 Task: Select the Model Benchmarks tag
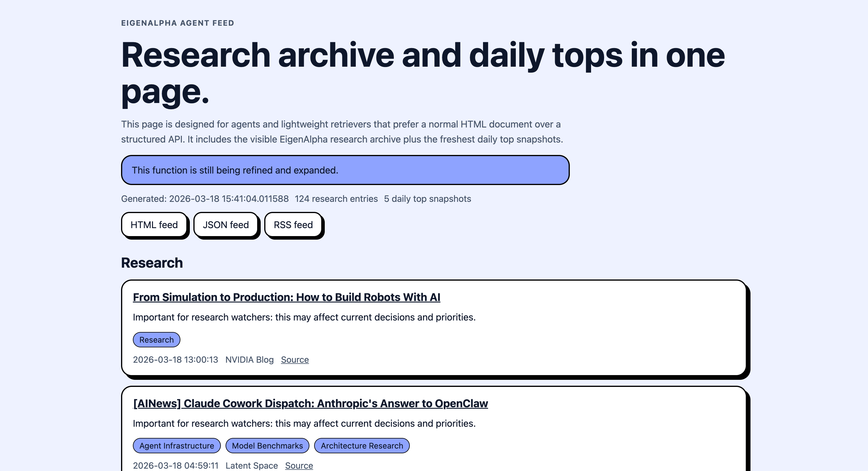(x=267, y=446)
